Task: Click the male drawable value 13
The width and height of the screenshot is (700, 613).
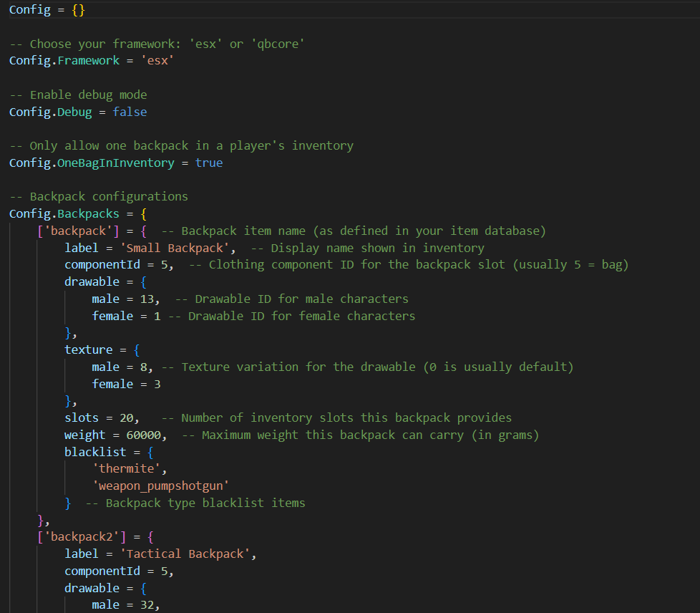Action: [150, 299]
